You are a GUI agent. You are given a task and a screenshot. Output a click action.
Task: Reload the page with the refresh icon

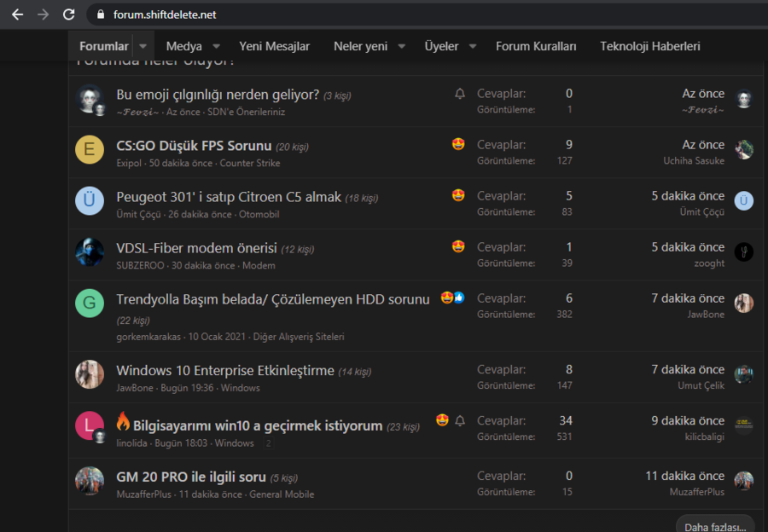click(69, 14)
